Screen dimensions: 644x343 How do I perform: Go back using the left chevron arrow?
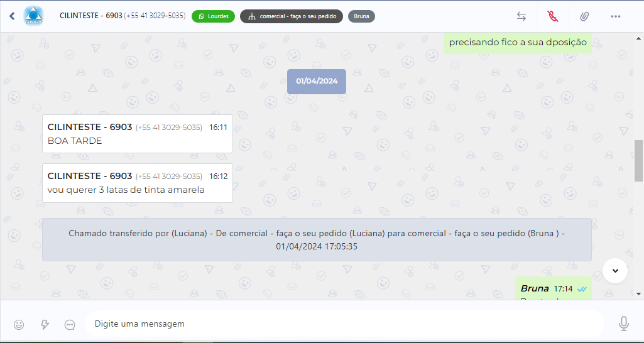[12, 16]
